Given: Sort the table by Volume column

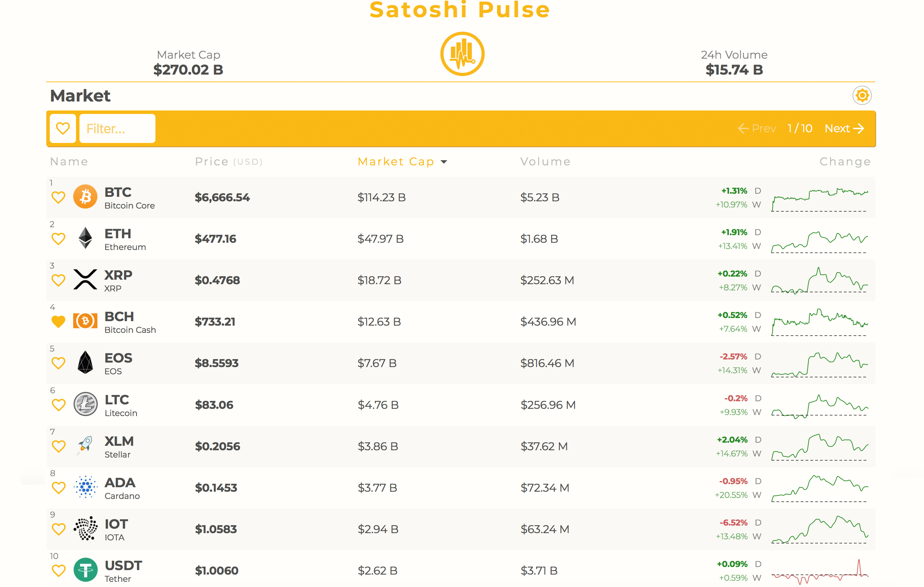Looking at the screenshot, I should (545, 162).
